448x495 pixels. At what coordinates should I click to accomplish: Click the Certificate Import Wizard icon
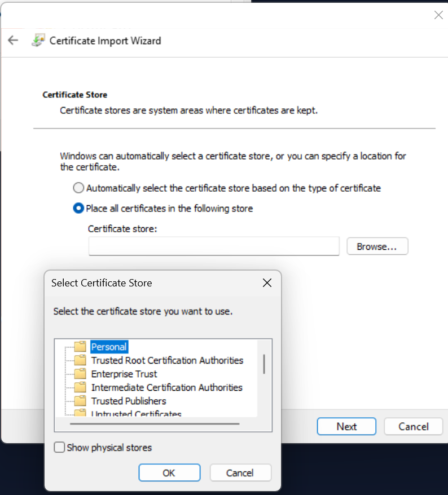[x=38, y=41]
